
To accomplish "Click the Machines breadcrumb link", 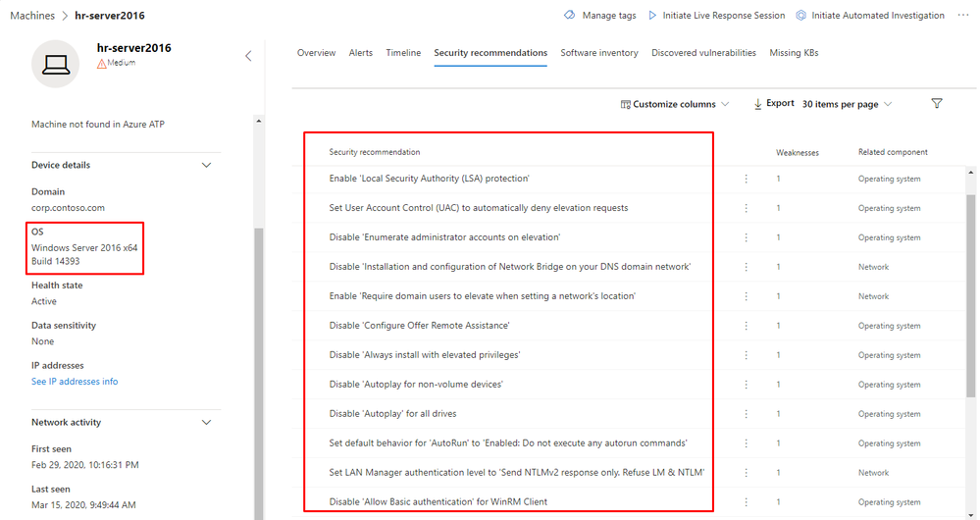I will tap(32, 15).
